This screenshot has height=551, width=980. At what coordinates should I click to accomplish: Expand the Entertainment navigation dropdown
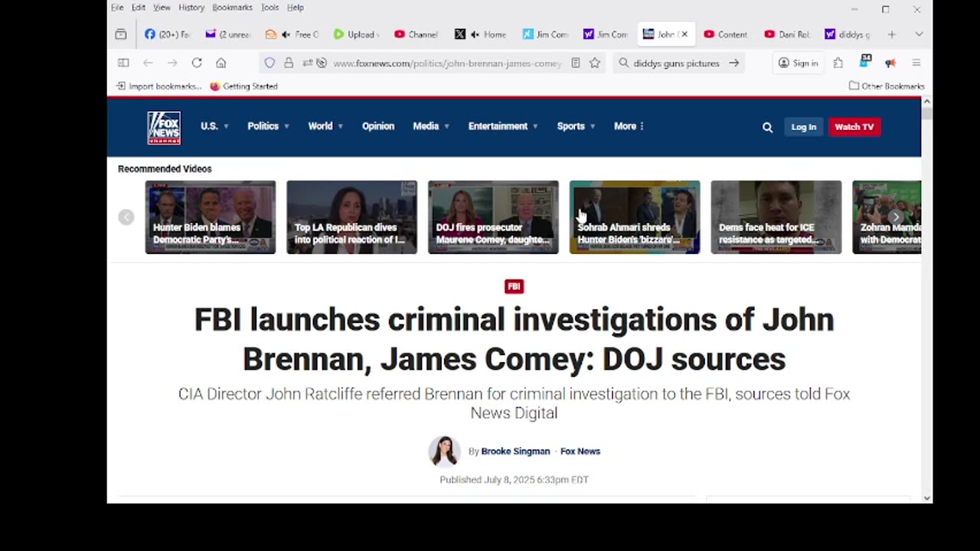click(x=503, y=126)
